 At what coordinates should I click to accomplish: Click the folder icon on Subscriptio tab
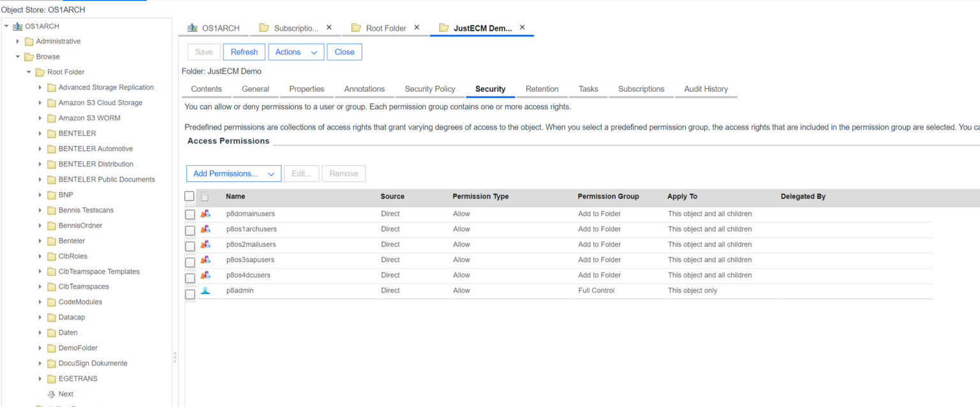pos(264,27)
